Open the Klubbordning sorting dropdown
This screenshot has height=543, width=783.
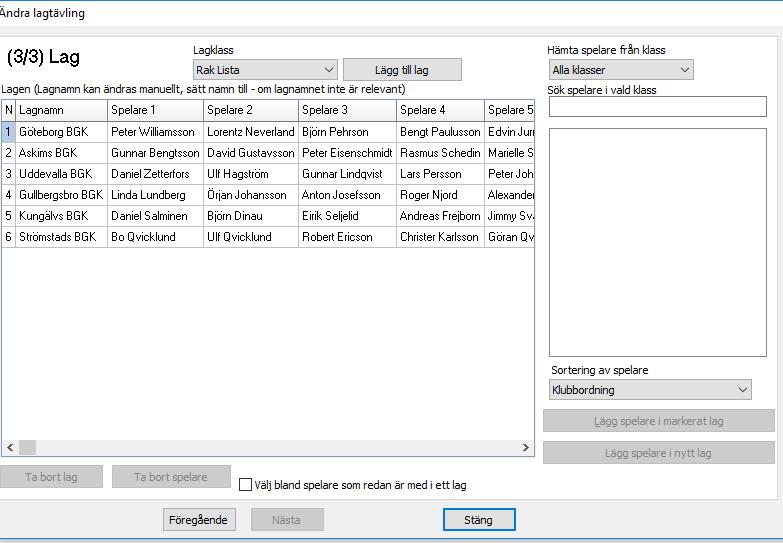coord(650,390)
